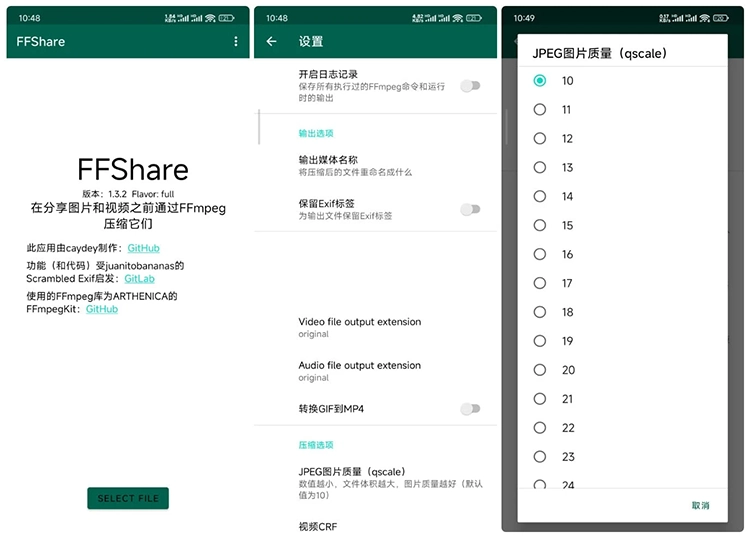
Task: Open the FFmpegKit GitHub link
Action: tap(102, 310)
